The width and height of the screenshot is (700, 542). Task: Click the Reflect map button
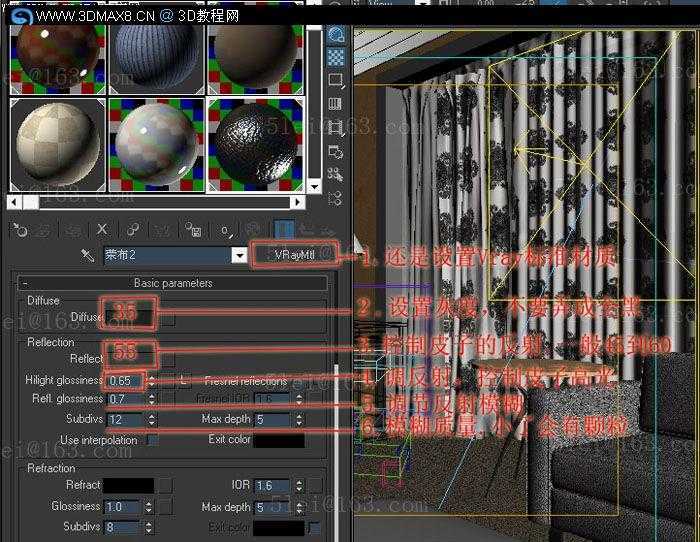[168, 360]
